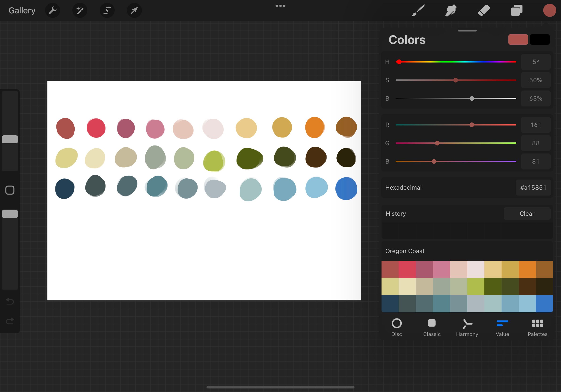Screen dimensions: 561x392
Task: Open the Brush Library
Action: click(x=418, y=10)
